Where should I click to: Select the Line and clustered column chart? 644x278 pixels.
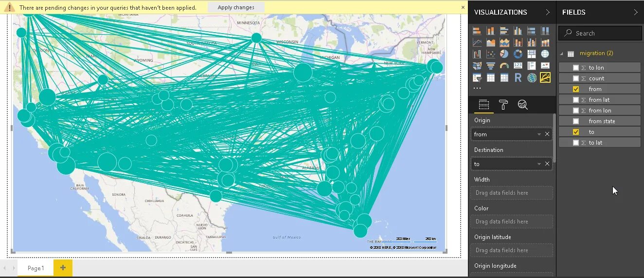point(531,42)
